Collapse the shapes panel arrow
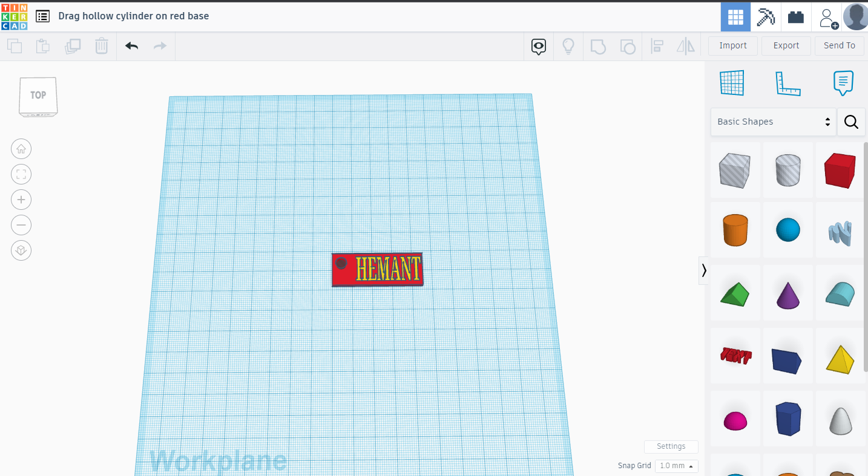 pos(704,270)
